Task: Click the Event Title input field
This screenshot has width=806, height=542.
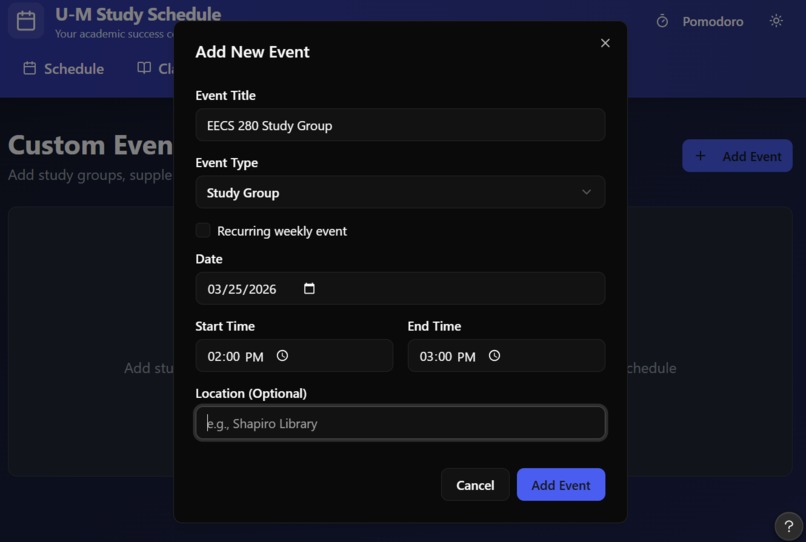Action: (x=400, y=125)
